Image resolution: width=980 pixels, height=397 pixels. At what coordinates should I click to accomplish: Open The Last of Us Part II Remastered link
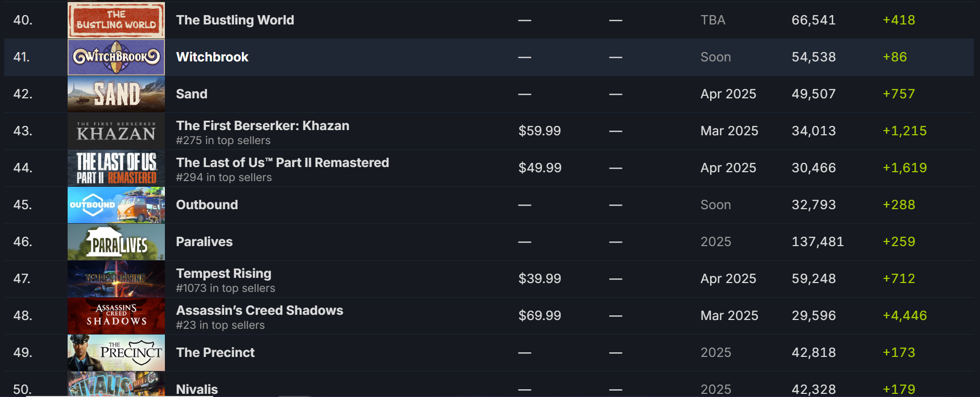[282, 162]
